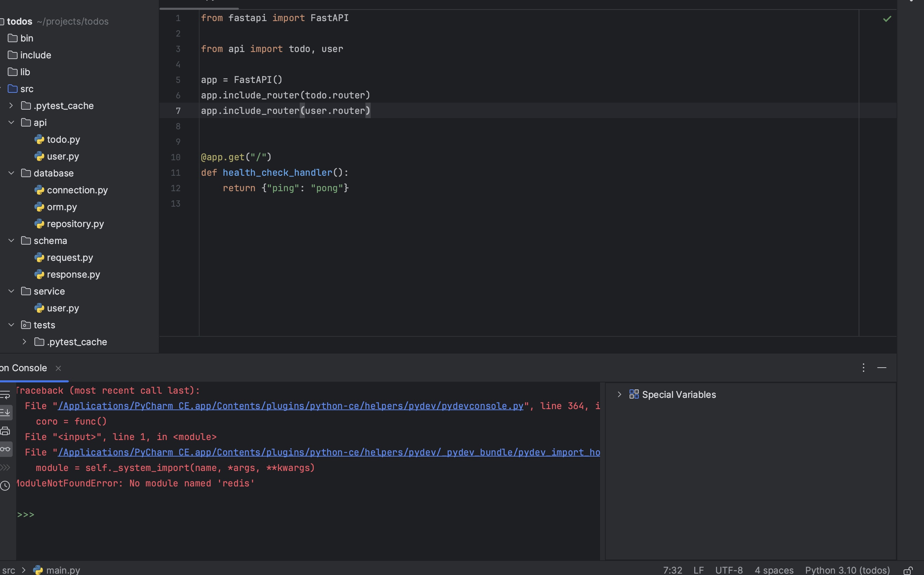Hide the console panel with the minus icon
924x575 pixels.
coord(881,367)
